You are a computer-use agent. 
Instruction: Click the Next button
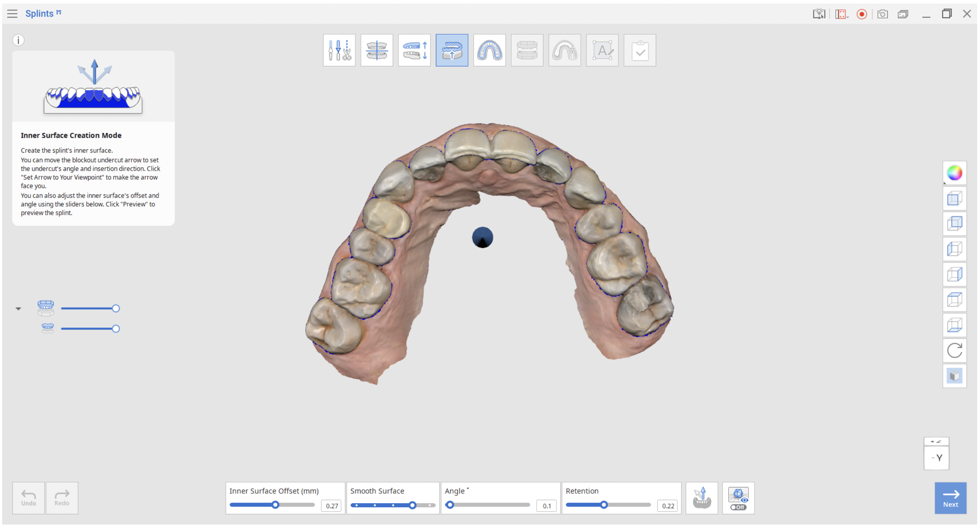click(950, 498)
